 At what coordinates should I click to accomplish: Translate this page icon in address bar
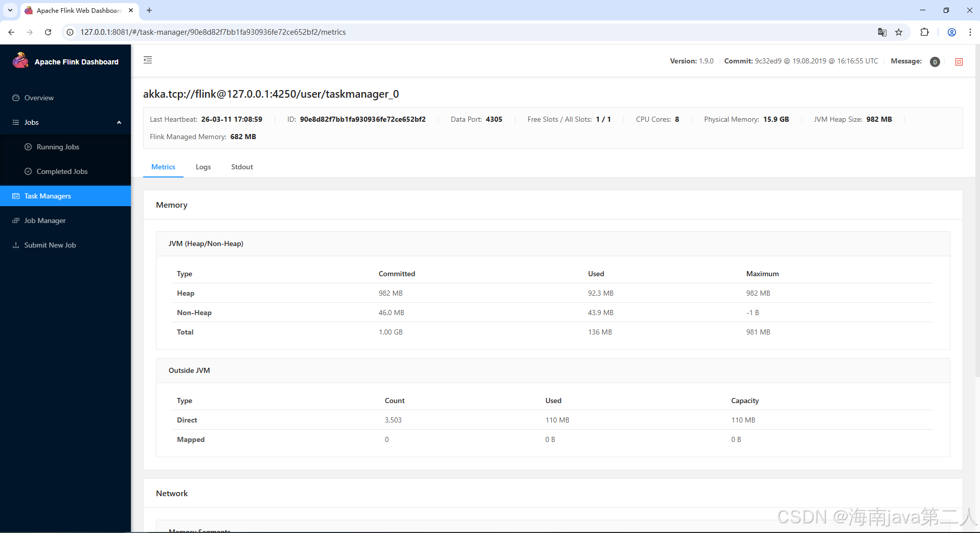(x=882, y=32)
